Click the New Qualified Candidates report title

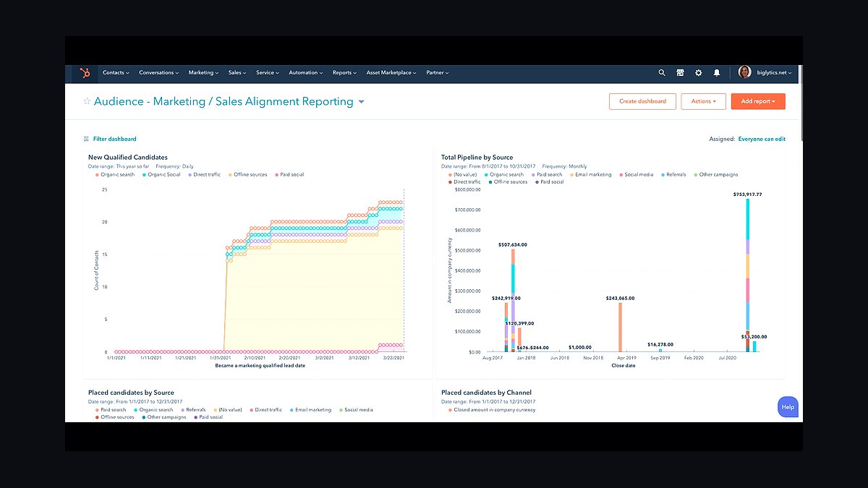click(x=128, y=157)
